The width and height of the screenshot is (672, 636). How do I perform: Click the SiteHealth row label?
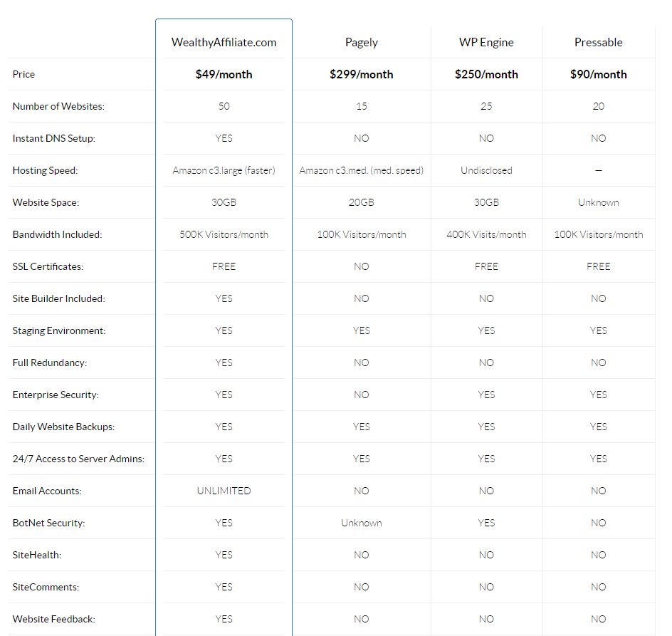pyautogui.click(x=37, y=555)
